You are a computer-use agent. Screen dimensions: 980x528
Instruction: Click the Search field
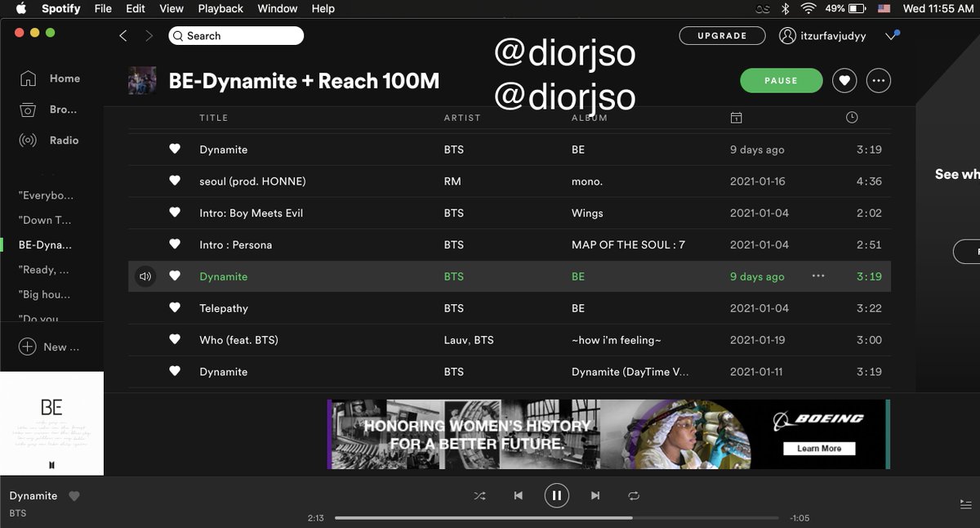point(236,36)
